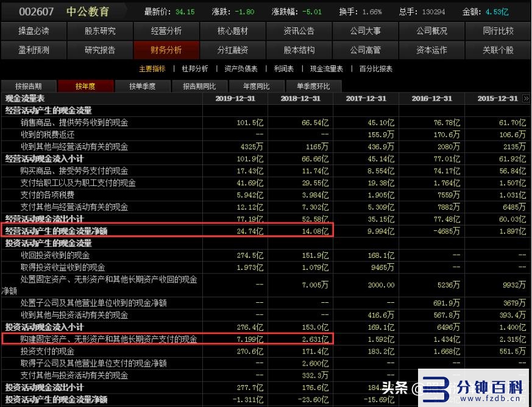Open the 公司概况 section
This screenshot has width=532, height=407.
[431, 31]
